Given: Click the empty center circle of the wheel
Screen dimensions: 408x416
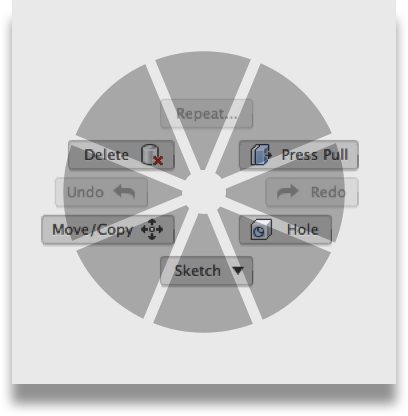Looking at the screenshot, I should click(204, 192).
